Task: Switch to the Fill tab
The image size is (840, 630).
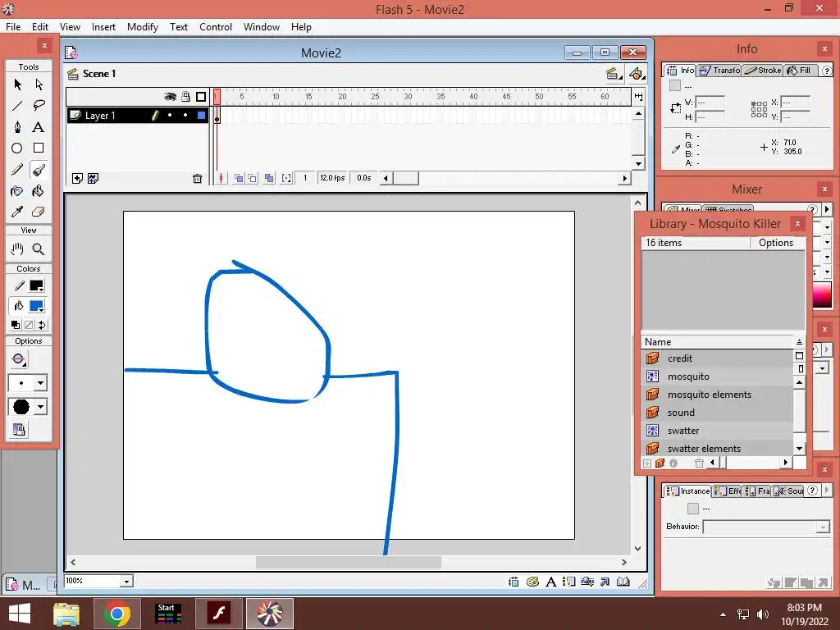Action: pyautogui.click(x=799, y=71)
